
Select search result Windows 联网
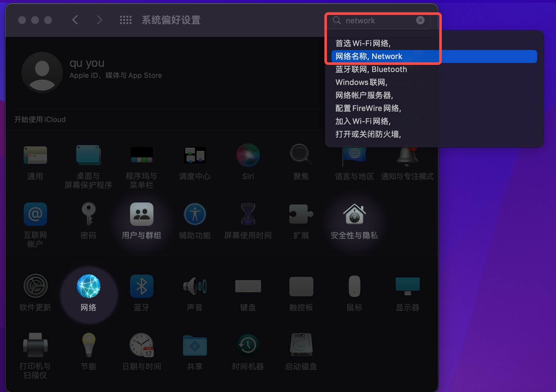[x=434, y=82]
